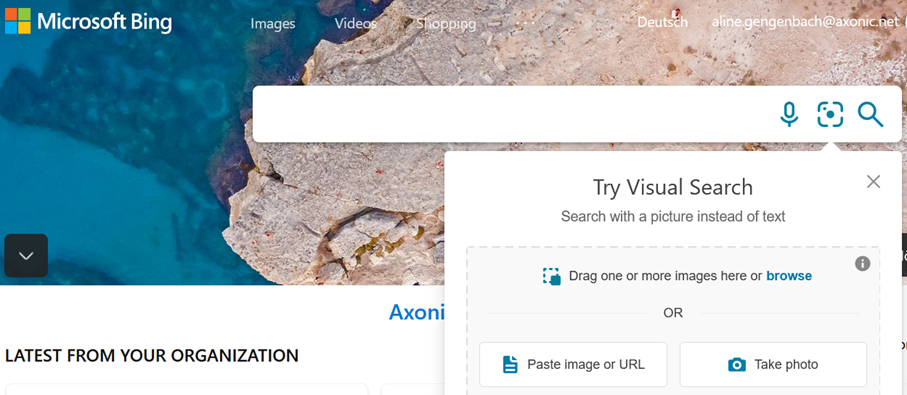The image size is (907, 395).
Task: Click the Microsoft Bing logo
Action: click(x=89, y=21)
